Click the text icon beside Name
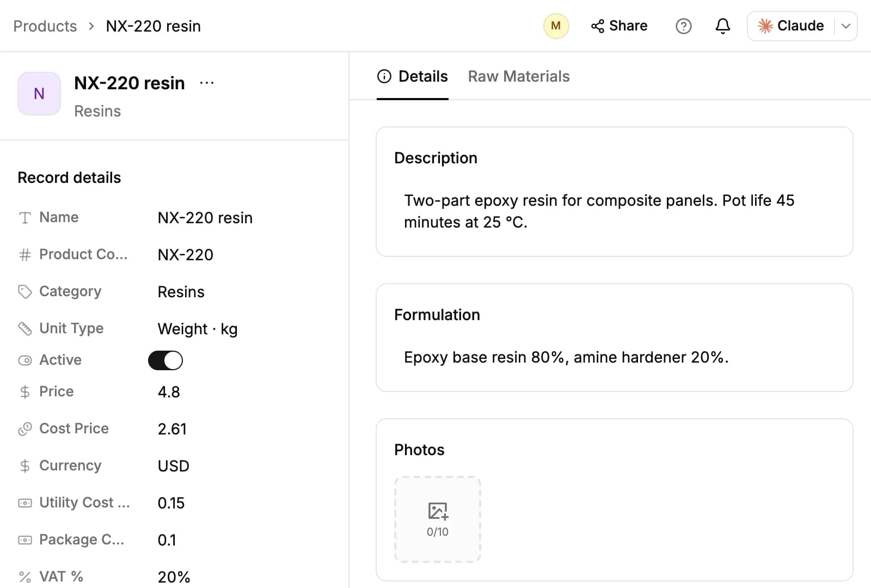The width and height of the screenshot is (871, 588). point(25,218)
